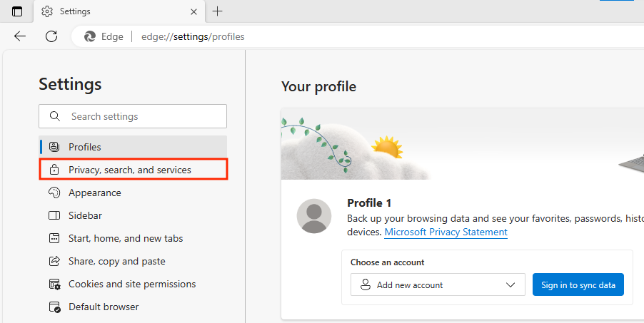The height and width of the screenshot is (323, 644).
Task: Refresh the page with reload icon
Action: click(x=51, y=36)
